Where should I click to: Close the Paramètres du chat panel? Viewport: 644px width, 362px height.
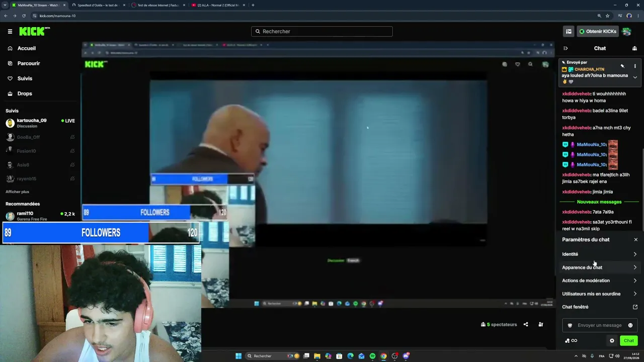click(x=635, y=240)
